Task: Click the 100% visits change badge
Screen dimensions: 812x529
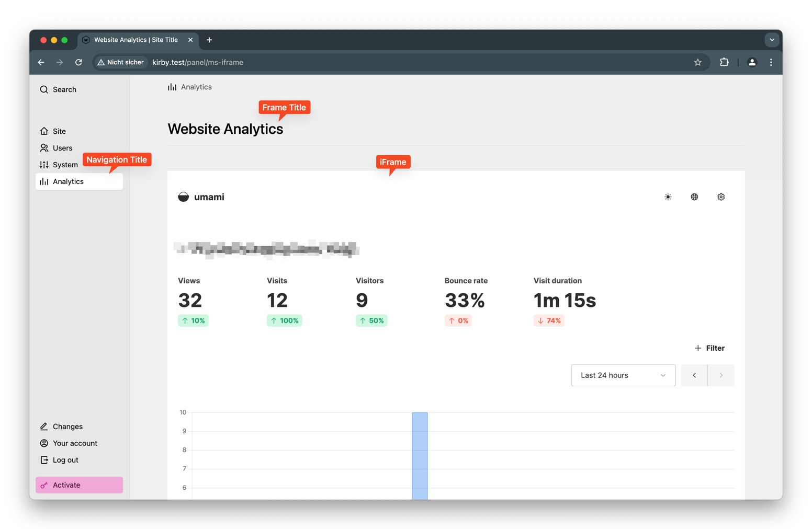Action: coord(285,320)
